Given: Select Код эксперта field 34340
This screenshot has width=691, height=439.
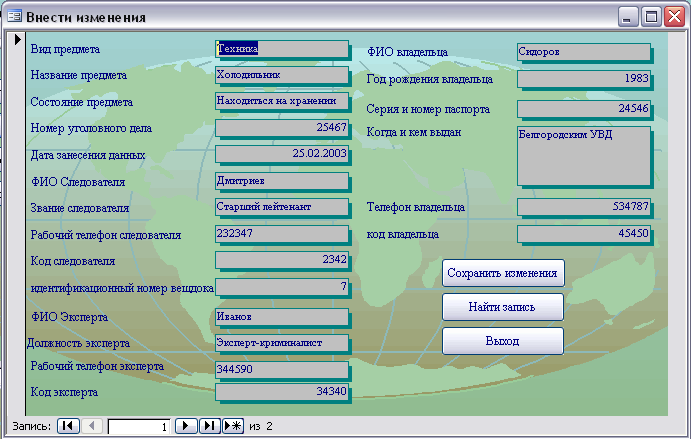Looking at the screenshot, I should click(x=282, y=391).
